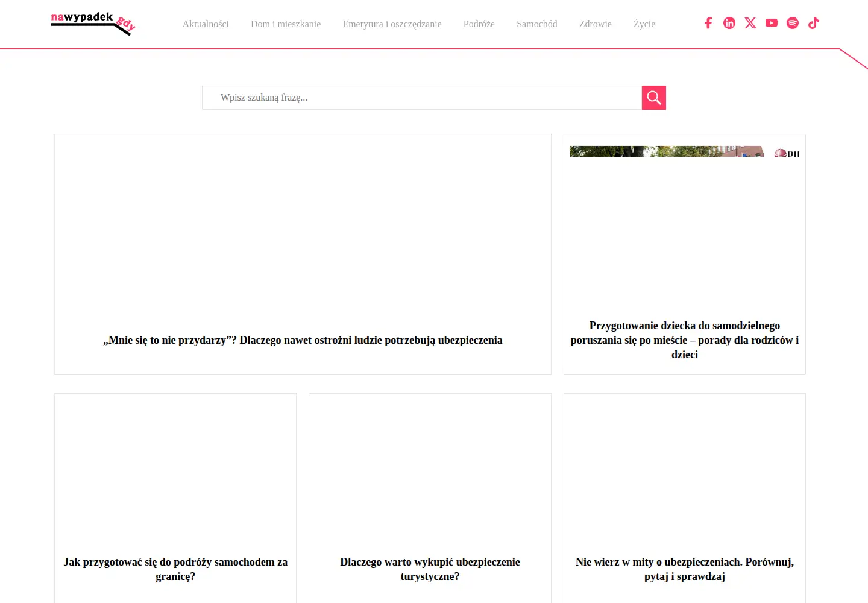Open article 'Jak przygotować się do podróży samochodem'
This screenshot has height=603, width=868.
[175, 569]
